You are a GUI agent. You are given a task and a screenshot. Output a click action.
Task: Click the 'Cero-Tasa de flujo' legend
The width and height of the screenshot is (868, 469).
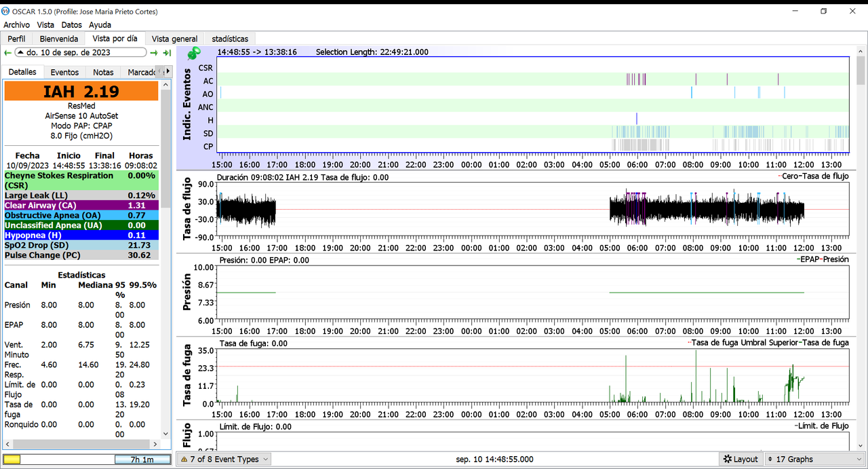click(813, 176)
